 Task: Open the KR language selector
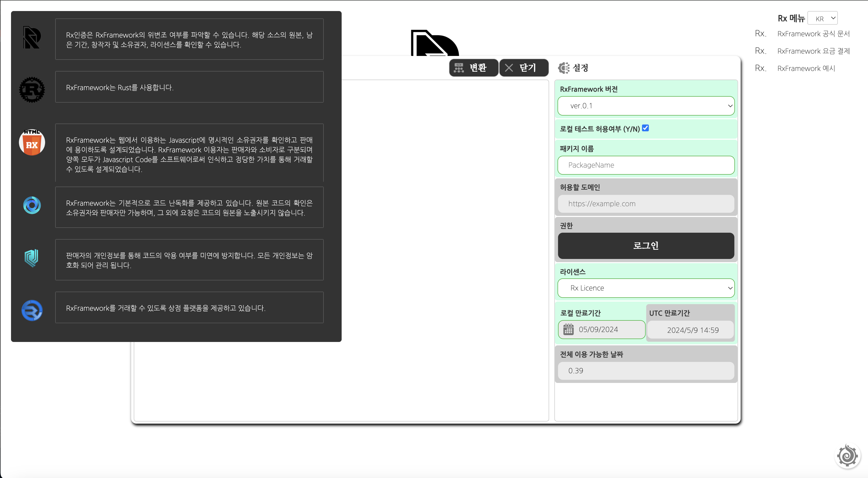click(x=823, y=19)
